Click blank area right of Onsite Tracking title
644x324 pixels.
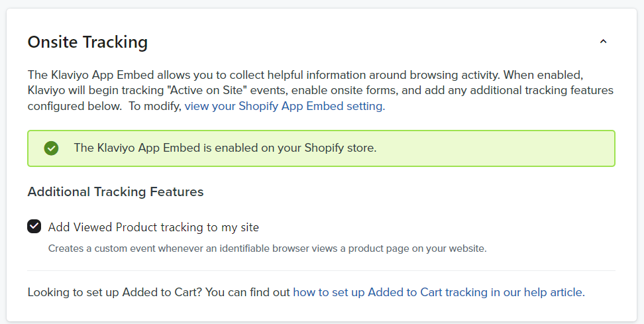coord(370,42)
